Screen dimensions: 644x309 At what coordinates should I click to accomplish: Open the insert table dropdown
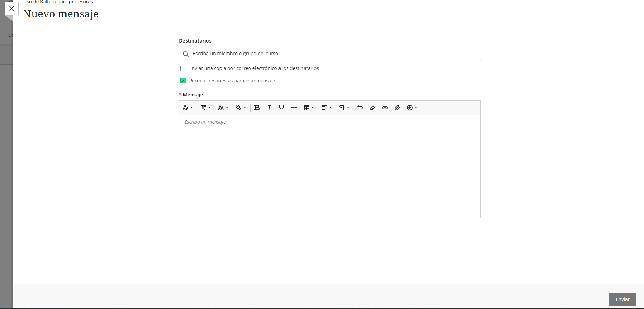click(309, 108)
